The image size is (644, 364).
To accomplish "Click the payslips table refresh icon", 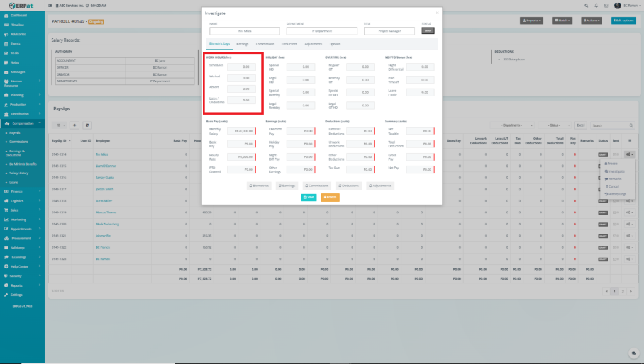I will coord(87,125).
